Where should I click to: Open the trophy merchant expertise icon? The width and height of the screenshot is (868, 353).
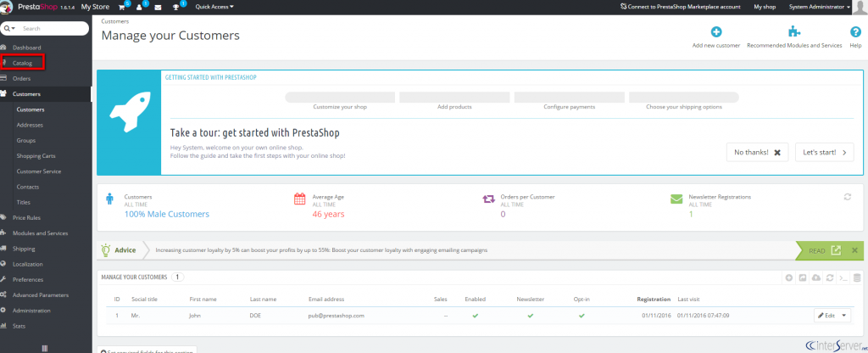tap(176, 7)
